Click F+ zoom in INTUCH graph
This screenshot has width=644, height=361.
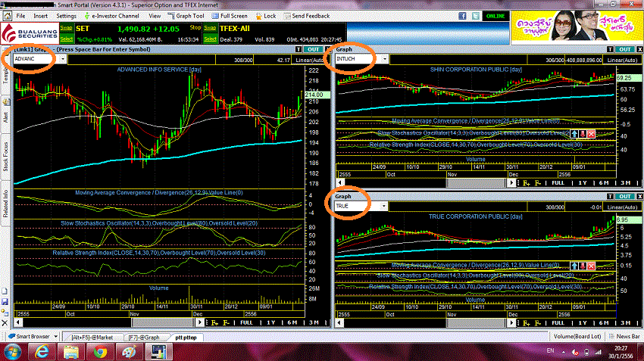(526, 183)
